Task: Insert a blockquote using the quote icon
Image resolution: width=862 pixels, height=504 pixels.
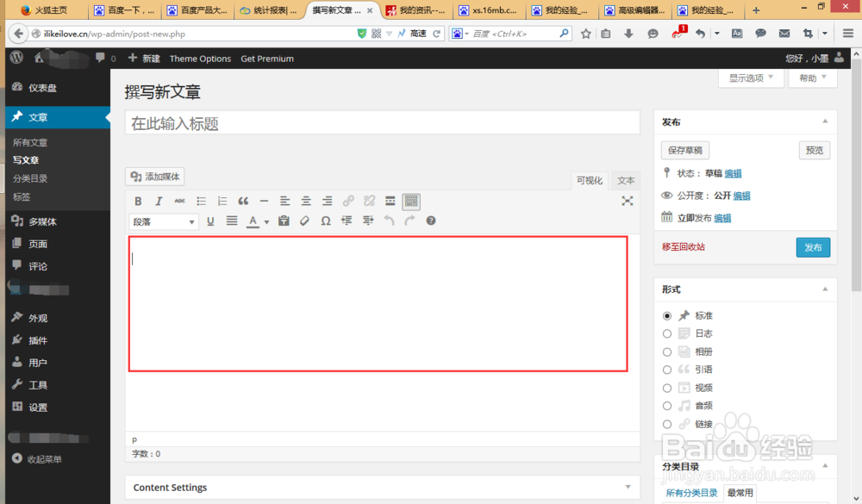Action: click(242, 201)
